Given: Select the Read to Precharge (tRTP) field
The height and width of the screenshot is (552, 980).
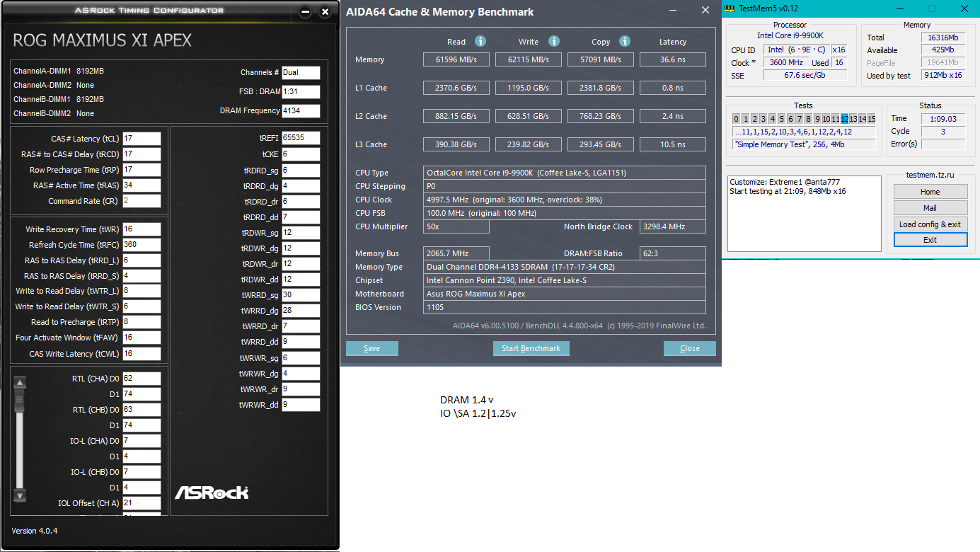Looking at the screenshot, I should (x=142, y=322).
